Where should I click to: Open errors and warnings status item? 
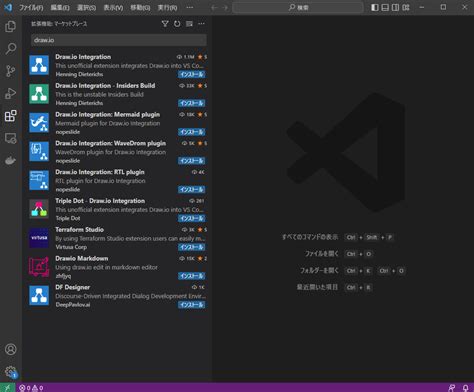click(31, 388)
